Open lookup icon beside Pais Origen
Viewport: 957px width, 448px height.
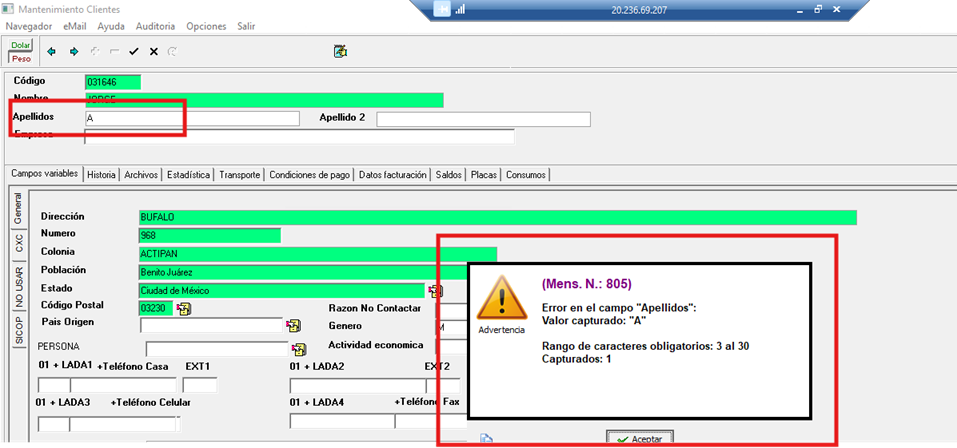[293, 326]
